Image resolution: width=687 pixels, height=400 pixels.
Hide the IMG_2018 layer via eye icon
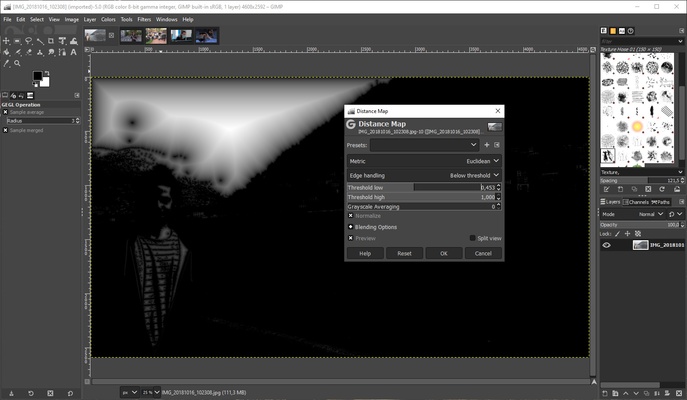pyautogui.click(x=606, y=245)
